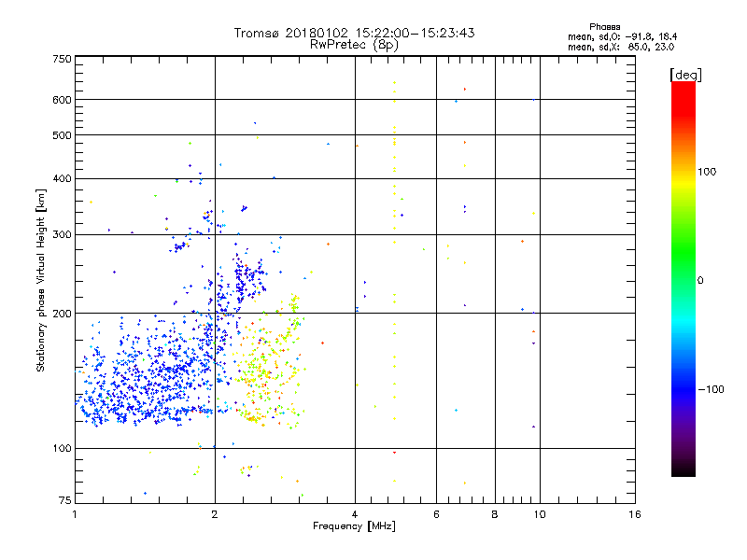Click the y-axis tick label '200'
This screenshot has height=560, width=747.
[62, 314]
